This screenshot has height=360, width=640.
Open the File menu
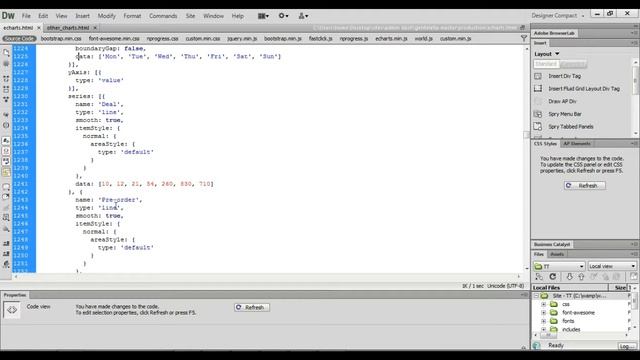[x=26, y=16]
